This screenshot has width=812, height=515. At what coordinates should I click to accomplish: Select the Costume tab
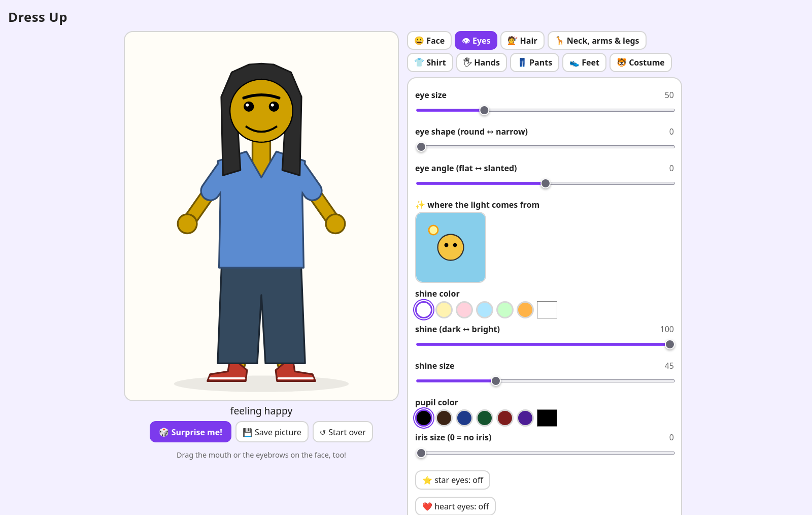(x=640, y=62)
